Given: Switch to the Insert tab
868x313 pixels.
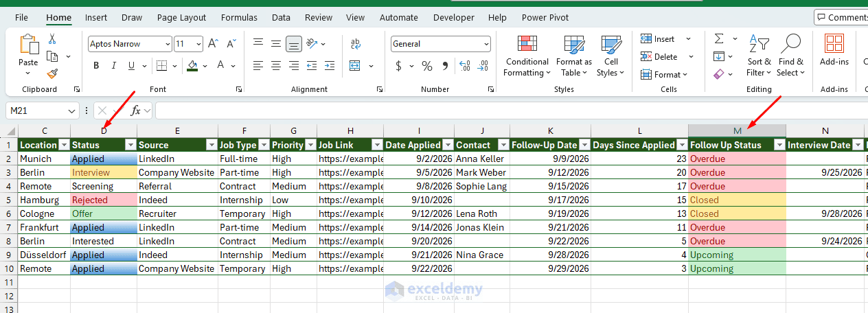Looking at the screenshot, I should (x=96, y=17).
